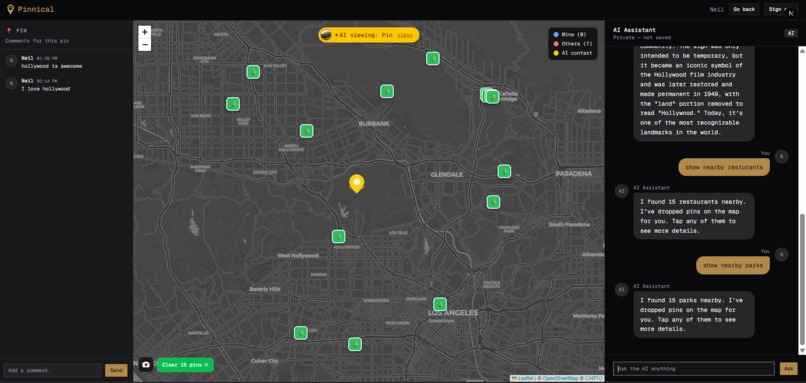Click the 'Comments for this pin' subtitle

point(37,41)
